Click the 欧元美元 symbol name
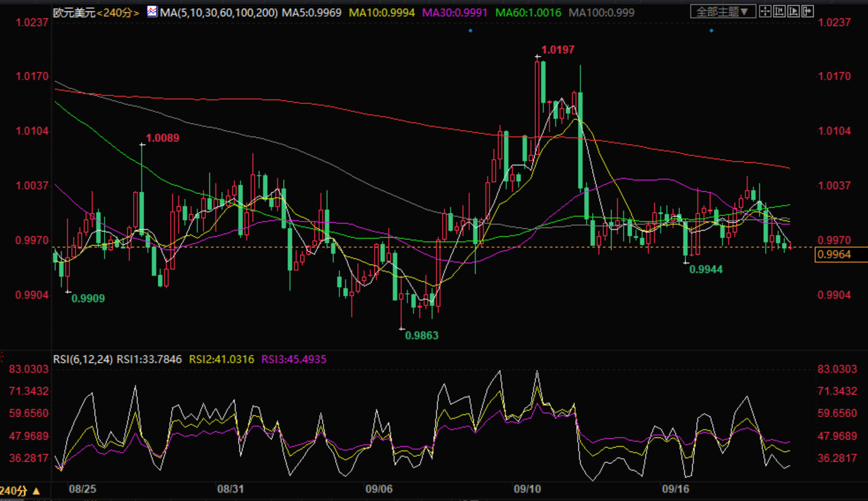Viewport: 868px width, 501px height. pos(74,12)
